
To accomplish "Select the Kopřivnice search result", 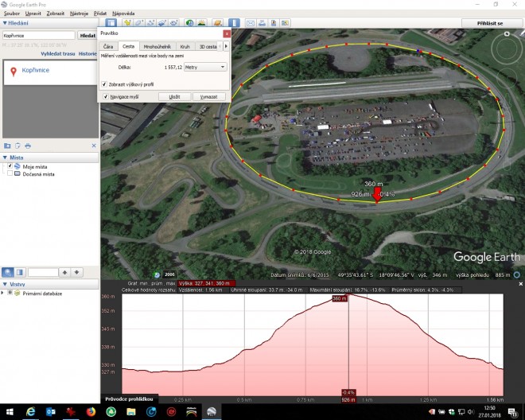I will point(36,70).
